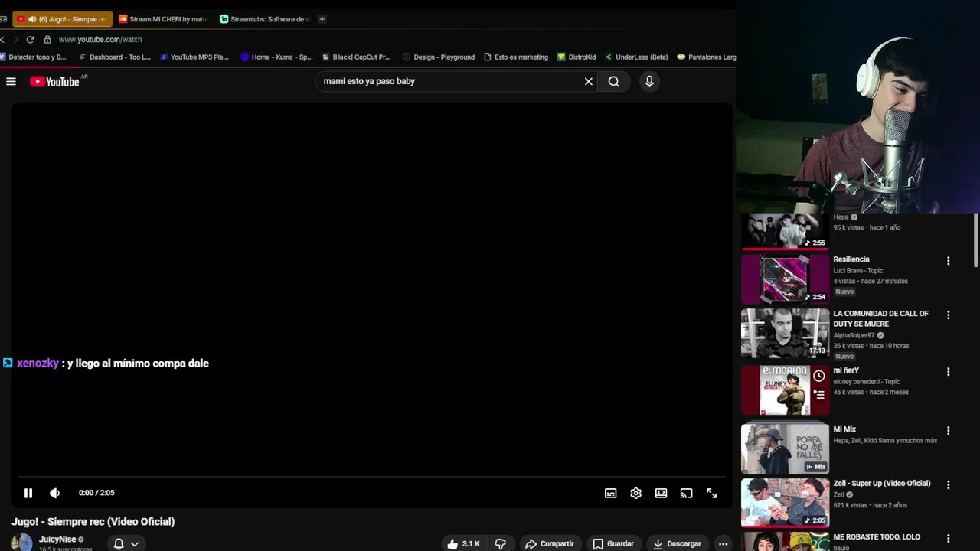The image size is (980, 551).
Task: Open the 'Dashboard - Too L...' bookmark
Action: [x=115, y=57]
